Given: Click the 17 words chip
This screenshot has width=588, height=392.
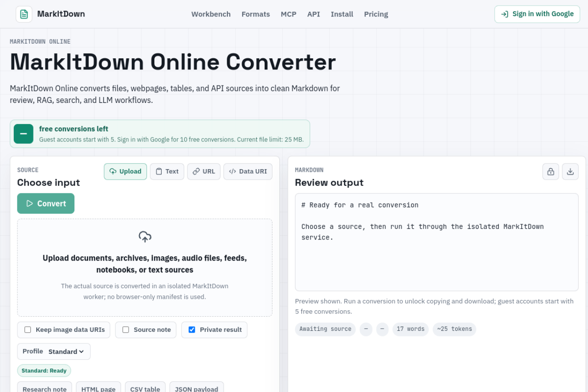Looking at the screenshot, I should [x=411, y=329].
